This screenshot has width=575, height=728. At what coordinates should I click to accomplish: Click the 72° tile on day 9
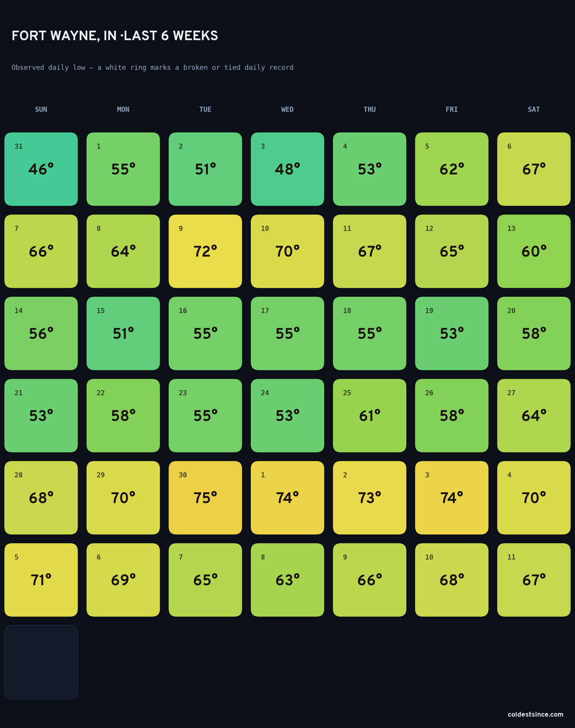pos(205,251)
